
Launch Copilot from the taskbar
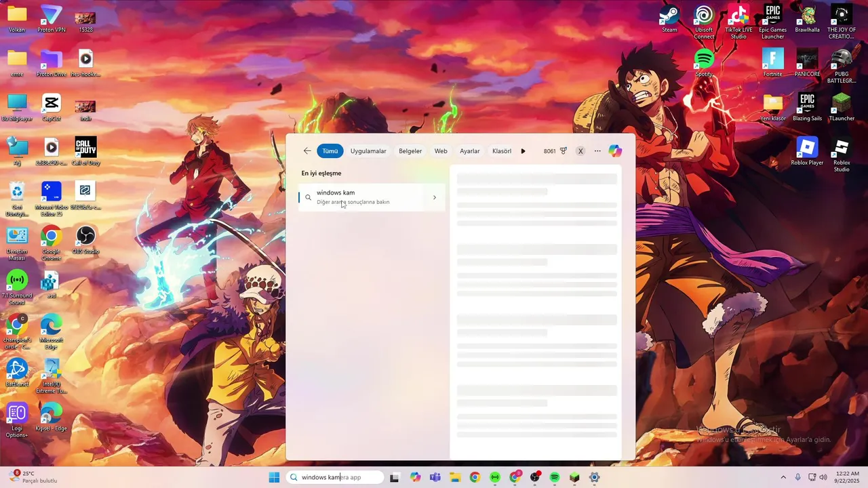(x=415, y=477)
